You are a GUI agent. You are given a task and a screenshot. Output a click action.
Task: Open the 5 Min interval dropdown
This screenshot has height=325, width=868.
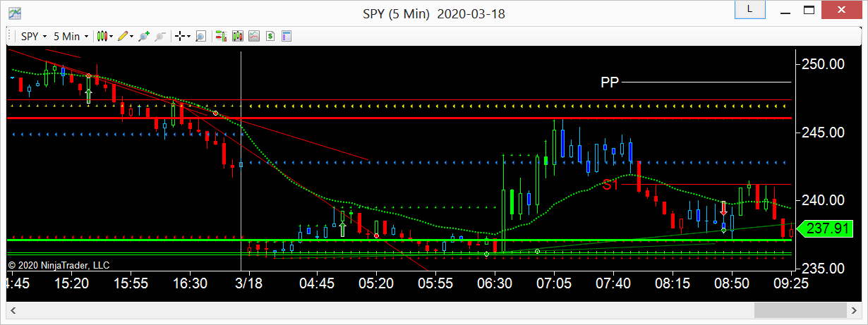pyautogui.click(x=71, y=36)
